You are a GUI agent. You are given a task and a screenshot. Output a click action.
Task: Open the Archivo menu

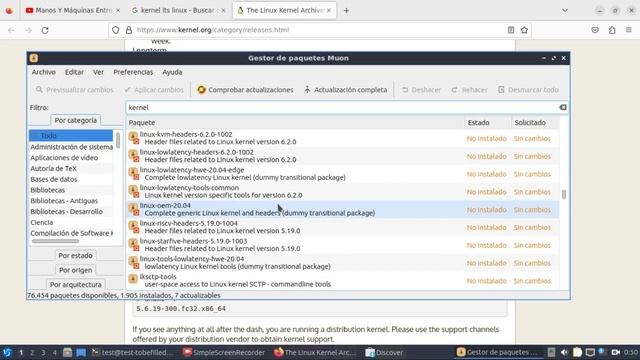(x=44, y=72)
